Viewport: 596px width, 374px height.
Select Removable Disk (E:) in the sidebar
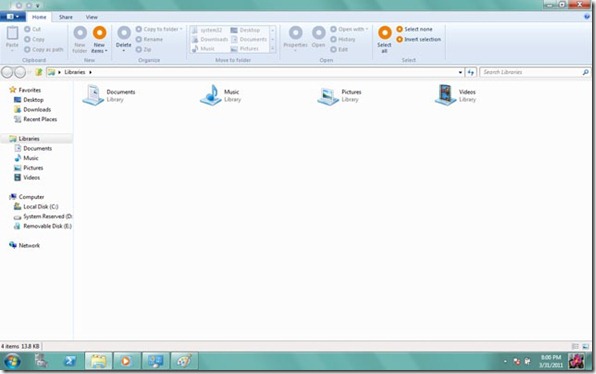tap(43, 226)
